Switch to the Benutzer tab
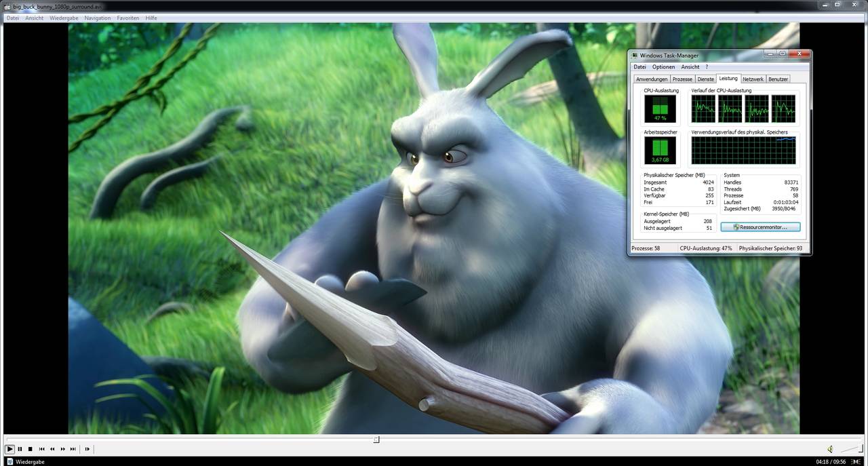 [x=778, y=79]
